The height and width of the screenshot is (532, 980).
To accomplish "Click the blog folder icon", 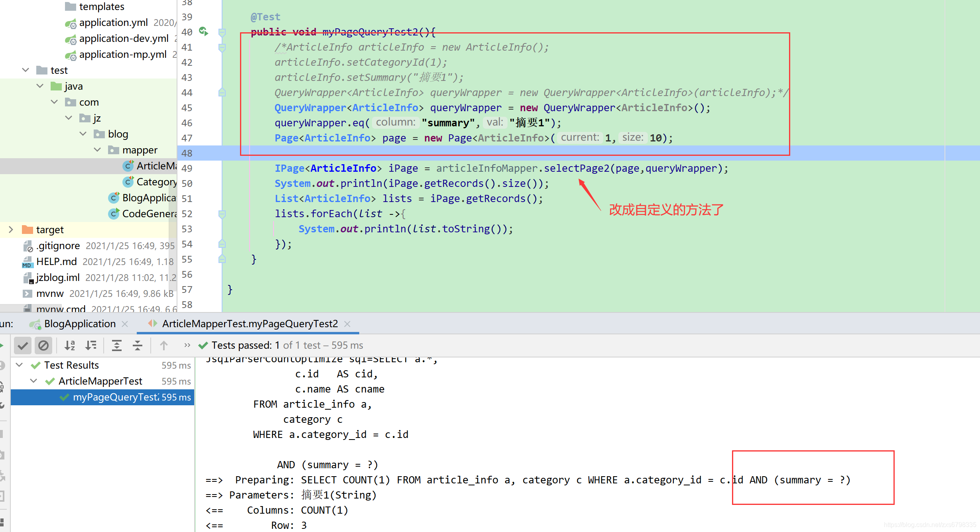I will [x=99, y=134].
